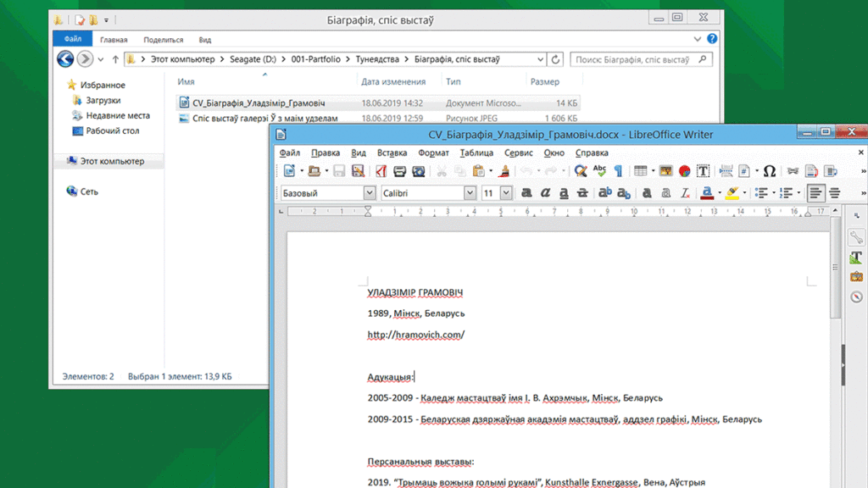The image size is (868, 488).
Task: Run the Abc spelling check
Action: (x=599, y=171)
